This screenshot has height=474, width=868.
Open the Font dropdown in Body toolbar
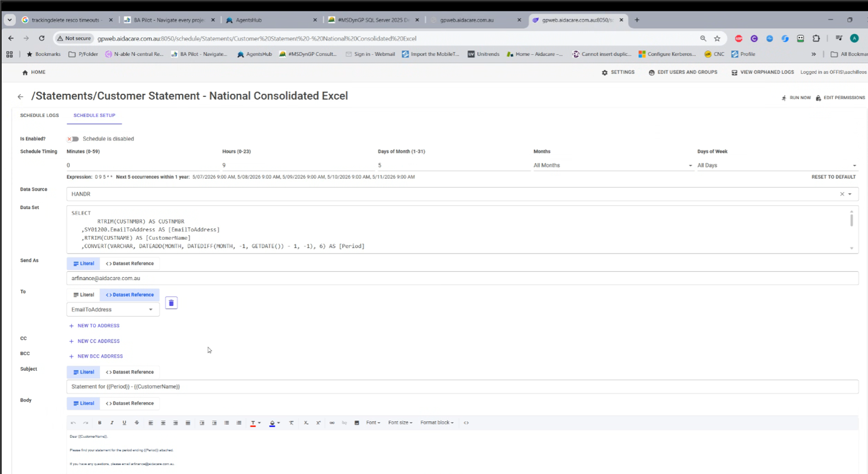pyautogui.click(x=373, y=423)
